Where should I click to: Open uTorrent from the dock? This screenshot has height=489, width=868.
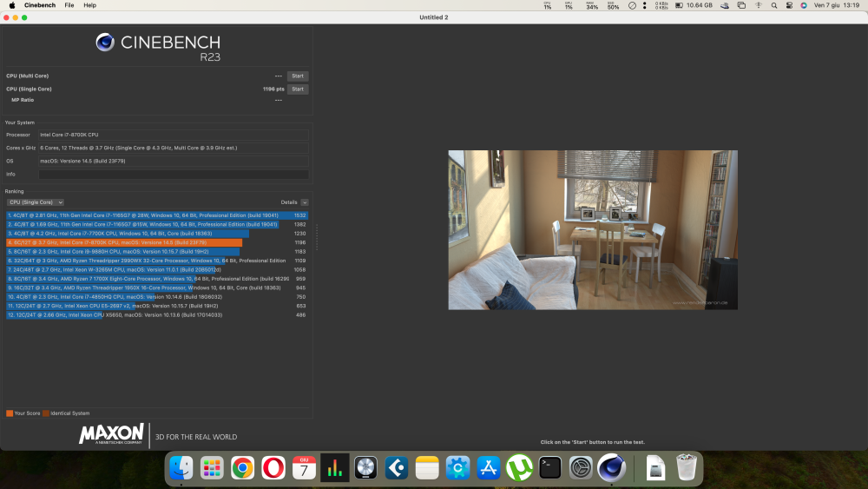[519, 468]
